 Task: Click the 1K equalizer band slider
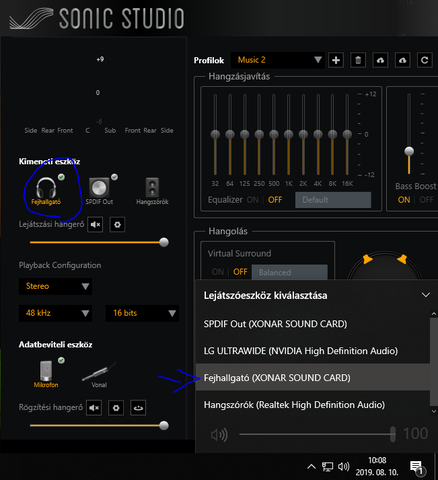tap(288, 135)
